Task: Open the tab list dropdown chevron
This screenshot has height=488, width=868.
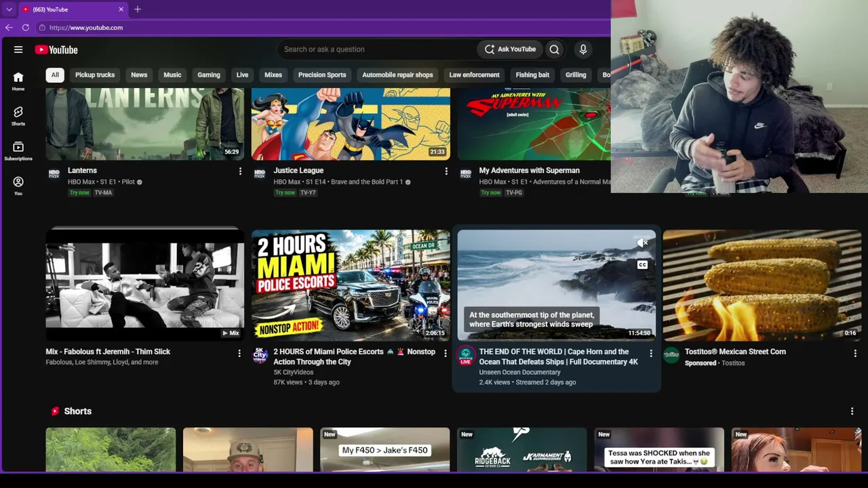Action: coord(9,9)
